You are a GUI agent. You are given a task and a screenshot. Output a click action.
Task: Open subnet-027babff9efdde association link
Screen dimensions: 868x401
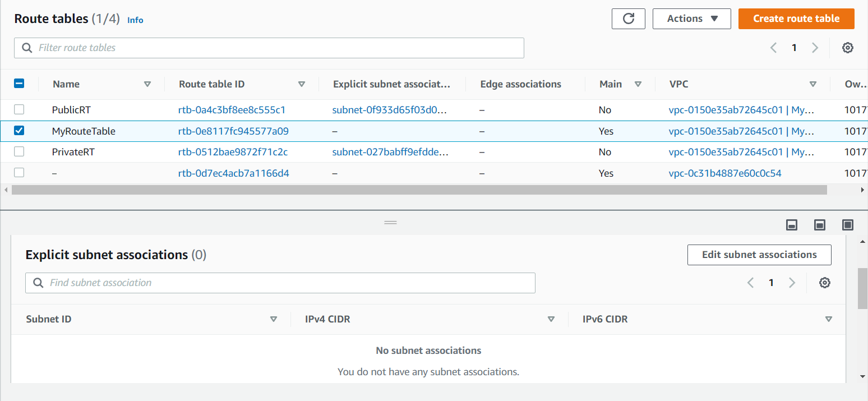click(390, 152)
